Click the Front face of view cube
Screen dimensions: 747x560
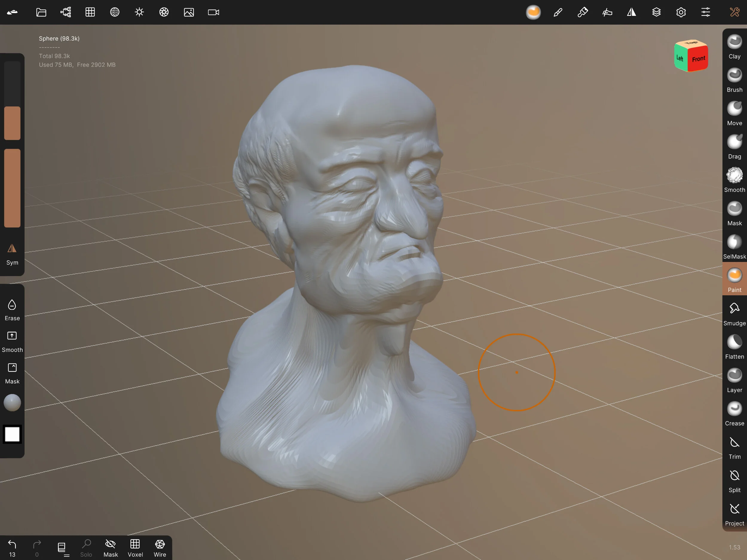click(698, 59)
